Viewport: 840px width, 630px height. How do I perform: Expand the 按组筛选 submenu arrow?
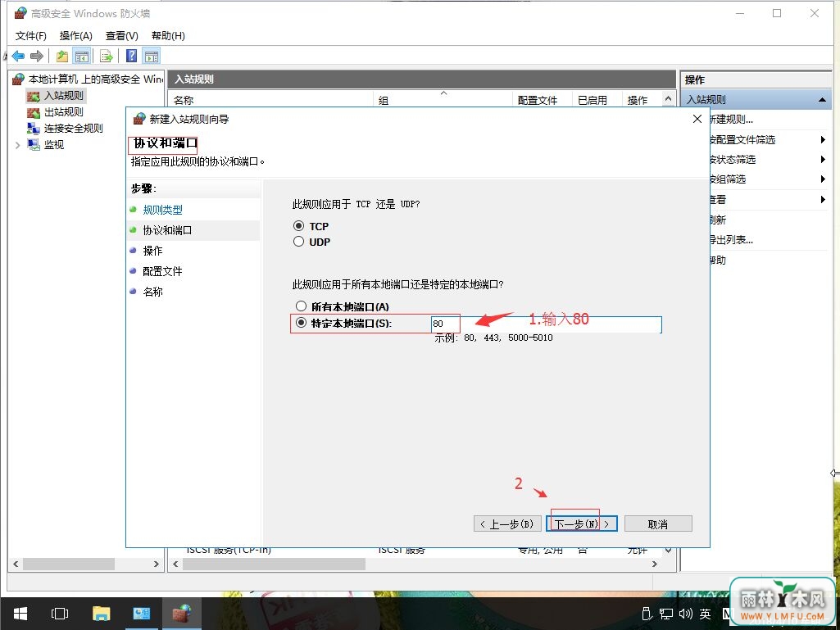pyautogui.click(x=823, y=179)
